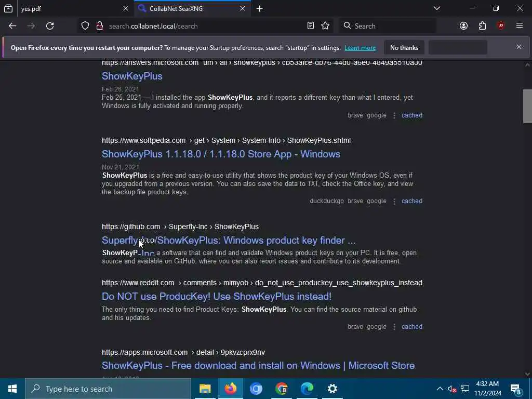Open network status tray icon
Screen dimensions: 532x399
click(x=465, y=389)
